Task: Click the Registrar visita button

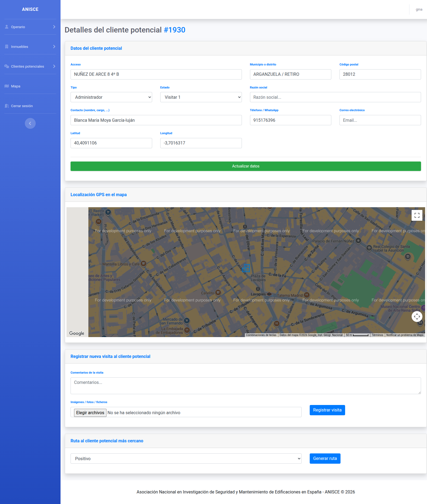Action: pos(327,410)
